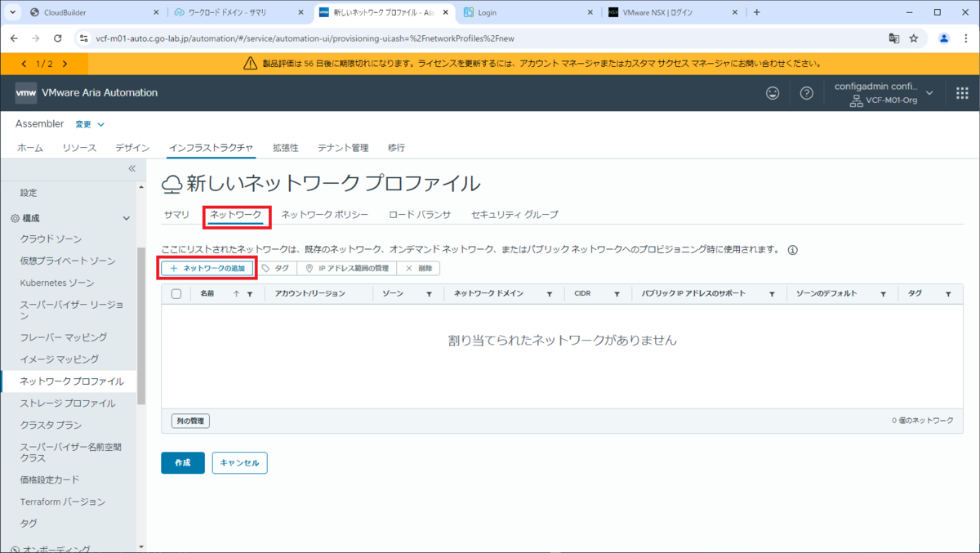The image size is (980, 553).
Task: Select the ネットワーク tab
Action: pos(236,215)
